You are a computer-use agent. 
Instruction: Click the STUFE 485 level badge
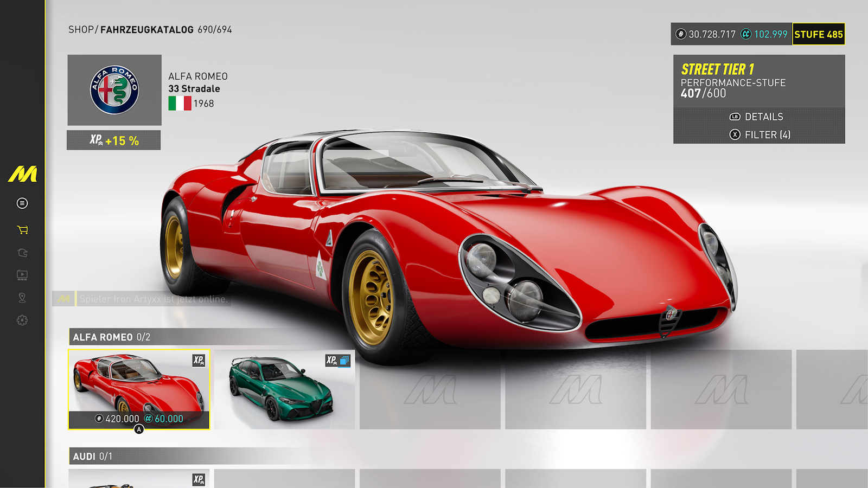click(x=819, y=34)
